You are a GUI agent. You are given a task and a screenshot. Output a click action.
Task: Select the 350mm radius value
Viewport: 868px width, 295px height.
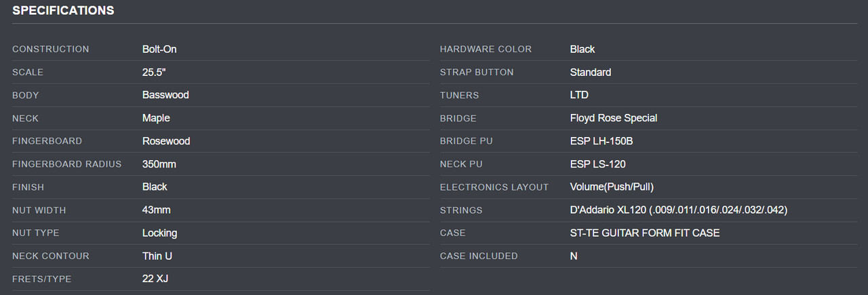[x=159, y=164]
